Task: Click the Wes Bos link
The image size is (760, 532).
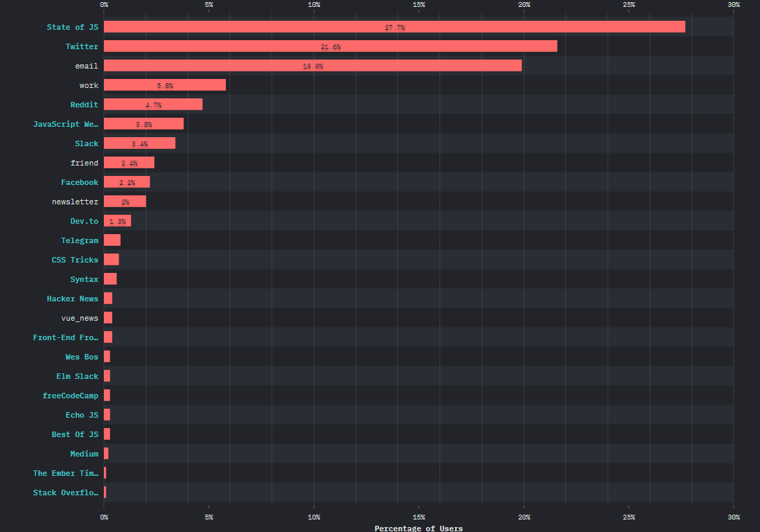Action: (x=82, y=357)
